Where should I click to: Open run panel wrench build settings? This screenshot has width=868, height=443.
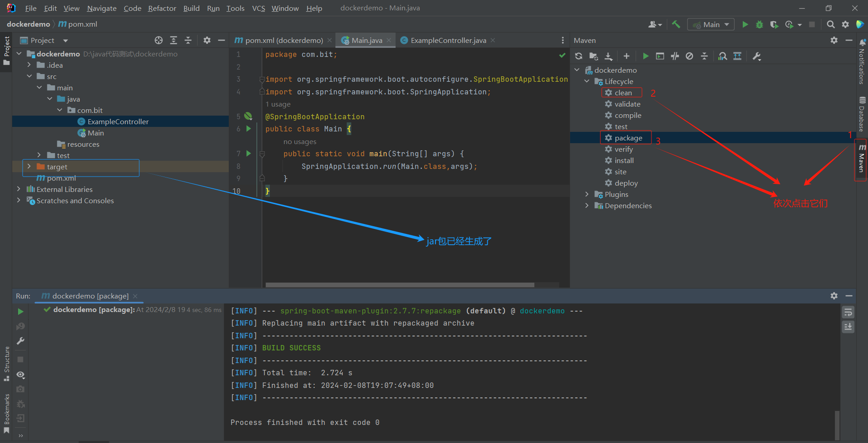20,341
